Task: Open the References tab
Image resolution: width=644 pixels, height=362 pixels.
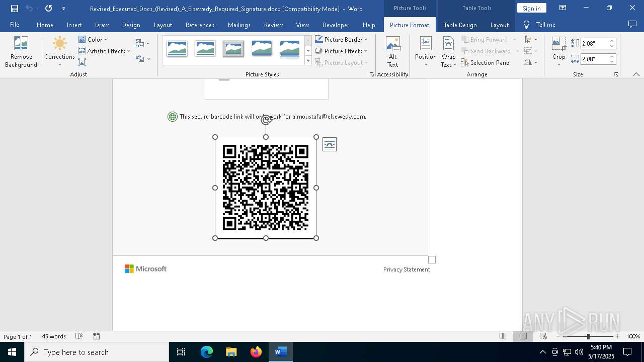Action: (200, 25)
